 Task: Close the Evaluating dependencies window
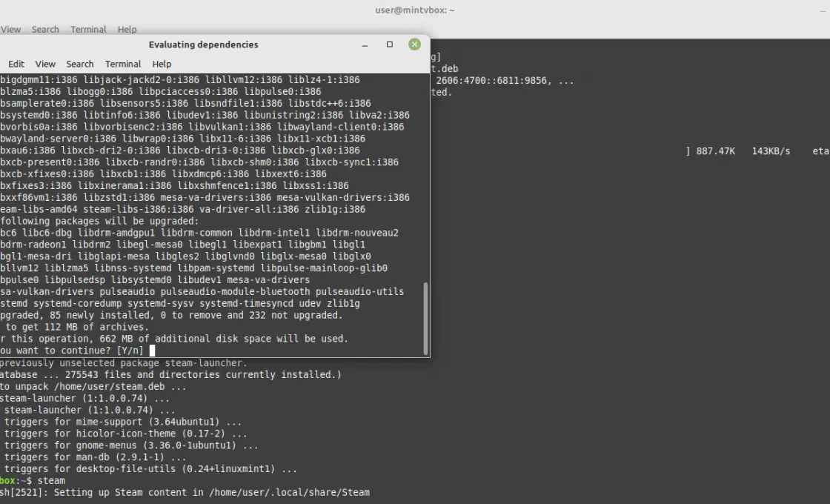pyautogui.click(x=414, y=44)
